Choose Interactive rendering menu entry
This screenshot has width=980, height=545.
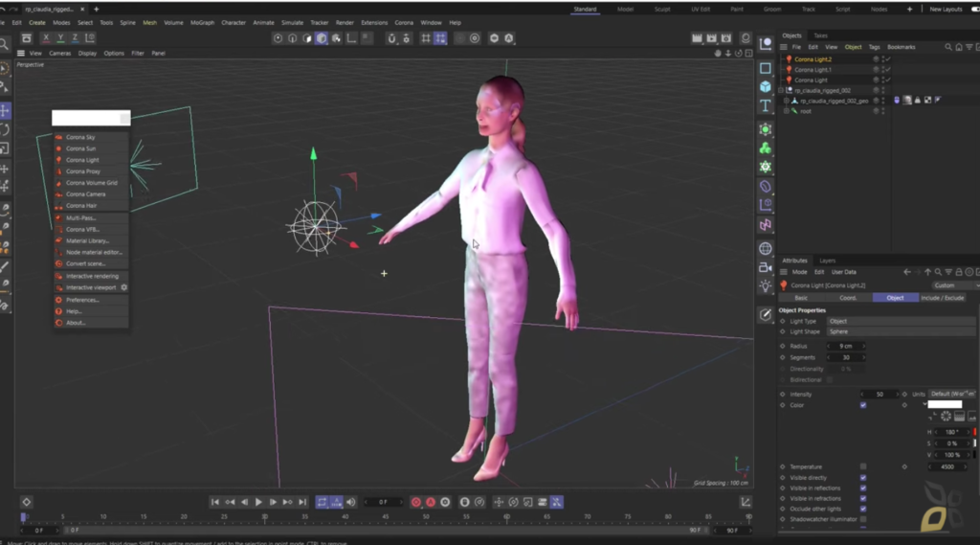92,276
